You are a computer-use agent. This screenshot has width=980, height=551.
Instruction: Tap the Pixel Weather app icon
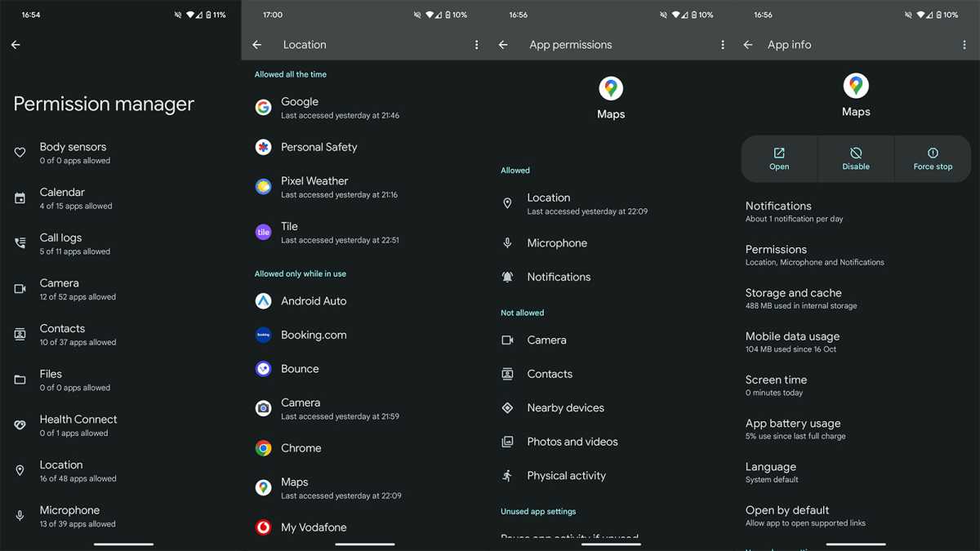pyautogui.click(x=263, y=187)
